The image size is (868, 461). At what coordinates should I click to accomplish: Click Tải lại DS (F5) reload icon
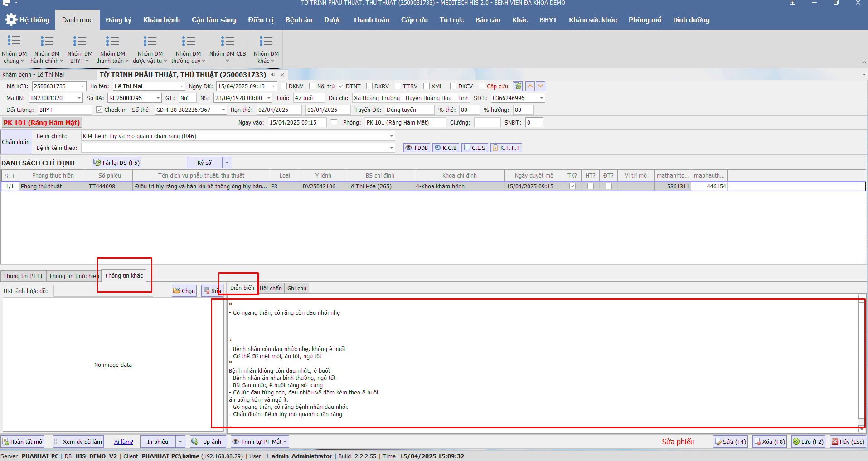(97, 163)
